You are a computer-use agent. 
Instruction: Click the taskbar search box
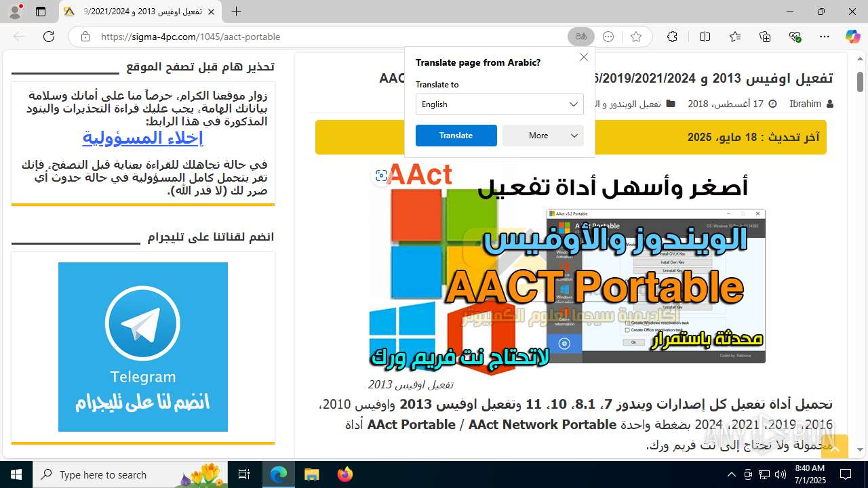[x=131, y=474]
